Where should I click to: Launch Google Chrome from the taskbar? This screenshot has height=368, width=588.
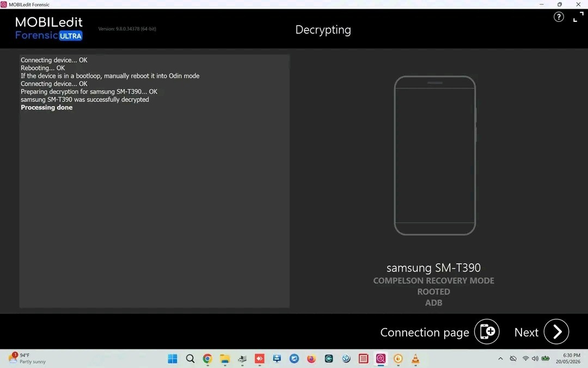207,359
